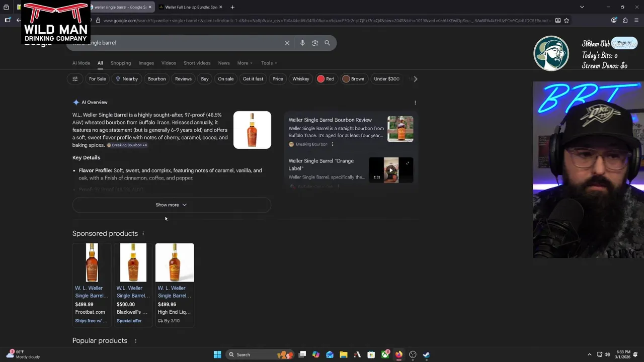The width and height of the screenshot is (644, 362).
Task: Launch Copilot from taskbar
Action: [x=316, y=354]
